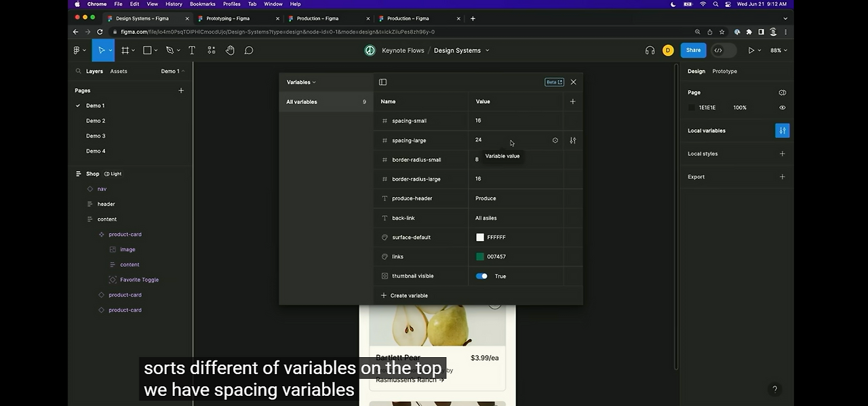Select the Move tool
This screenshot has width=868, height=406.
coord(101,50)
